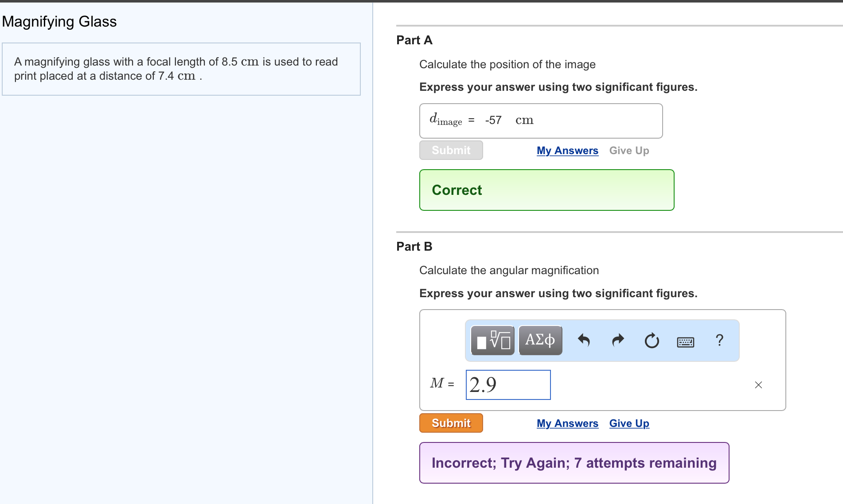The image size is (843, 504).
Task: Clear the answer with the X icon
Action: 758,385
